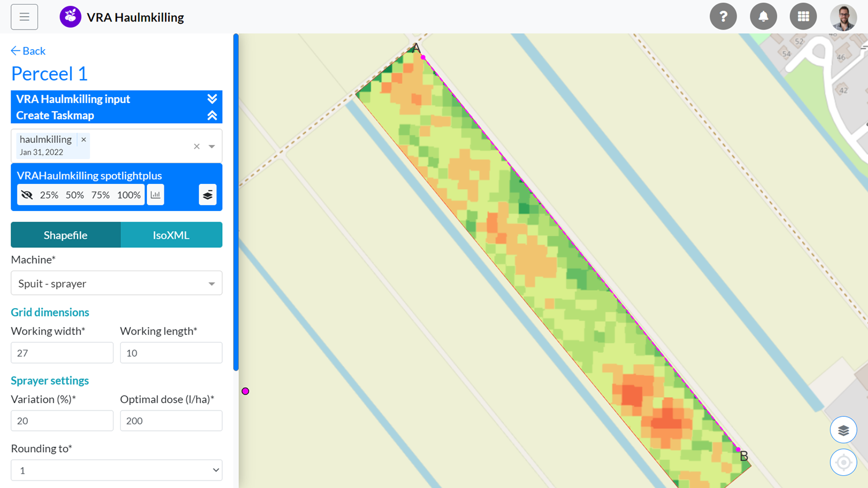Screen dimensions: 868x488
Task: Click the Grid dimensions heading
Action: [50, 312]
